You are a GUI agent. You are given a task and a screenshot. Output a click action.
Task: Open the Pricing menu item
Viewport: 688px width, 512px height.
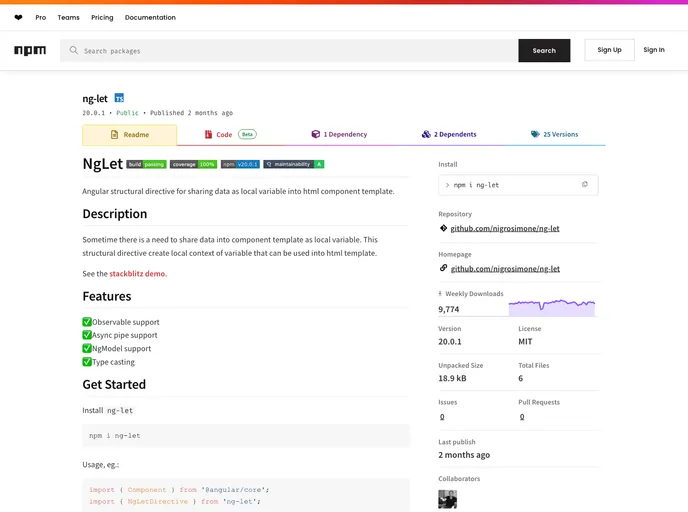(102, 17)
